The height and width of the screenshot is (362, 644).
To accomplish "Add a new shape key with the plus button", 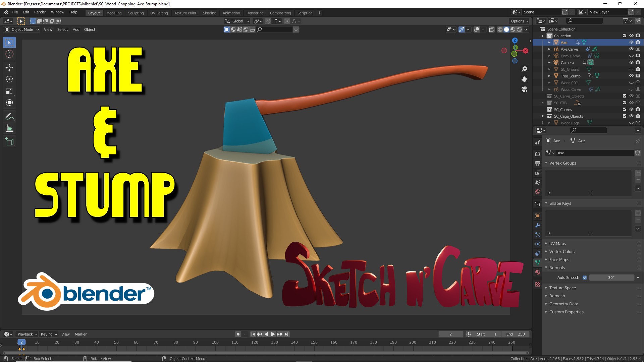I will (x=638, y=213).
